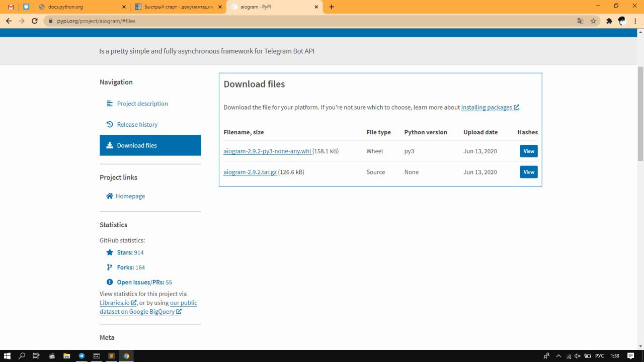Switch to the docs.python.org tab
Viewport: 644px width, 362px height.
[x=83, y=7]
